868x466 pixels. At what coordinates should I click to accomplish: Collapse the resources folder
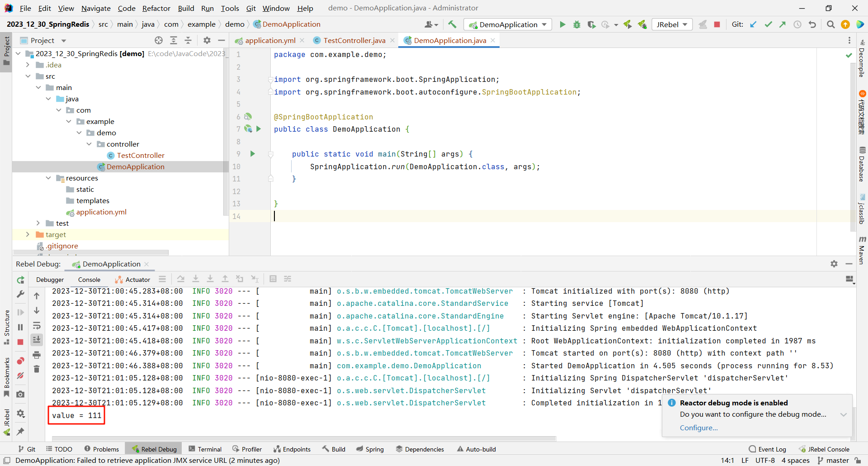(x=48, y=178)
